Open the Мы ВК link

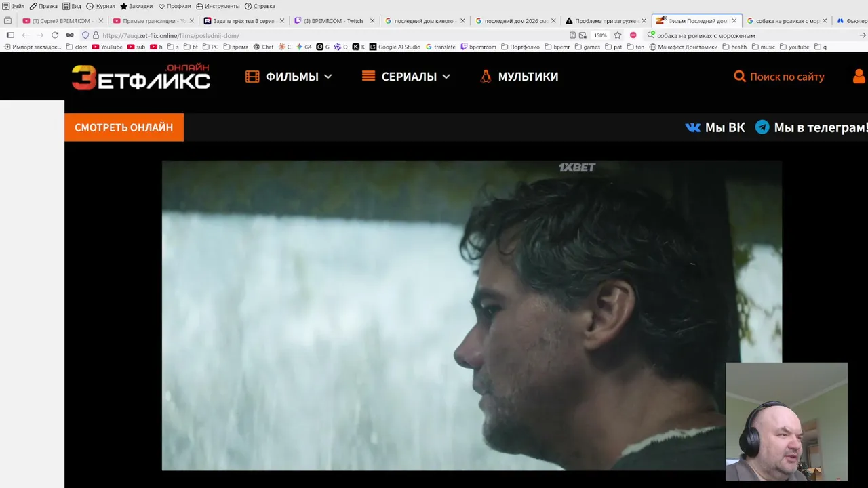point(715,127)
